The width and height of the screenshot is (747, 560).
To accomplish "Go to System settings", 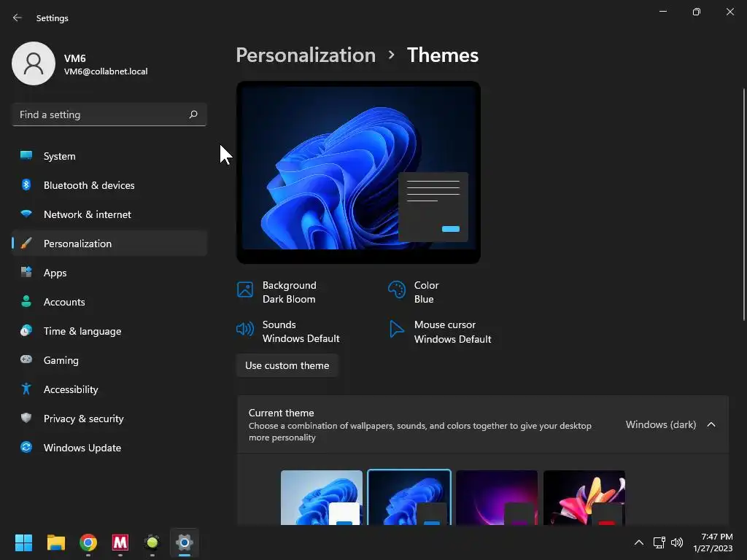I will click(109, 156).
